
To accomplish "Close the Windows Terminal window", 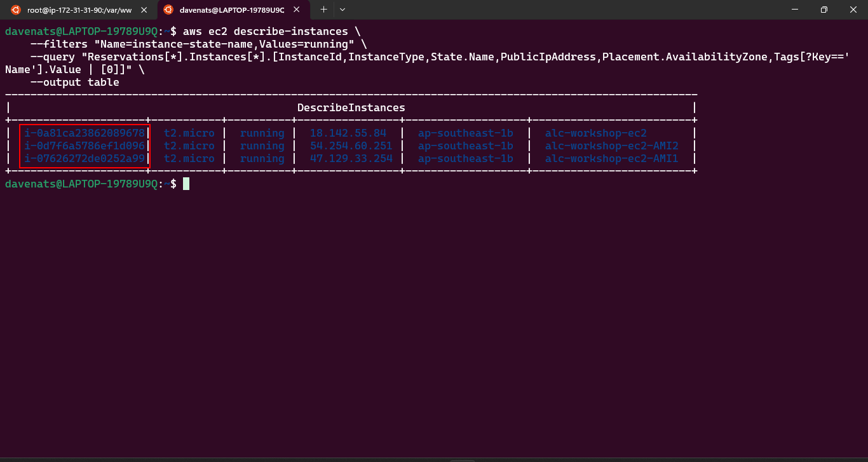I will [853, 10].
